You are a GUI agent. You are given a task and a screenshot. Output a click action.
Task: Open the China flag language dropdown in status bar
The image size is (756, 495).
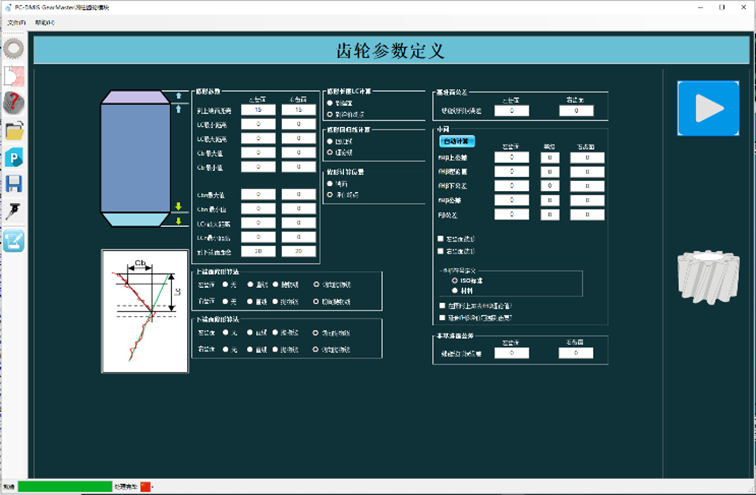[146, 486]
